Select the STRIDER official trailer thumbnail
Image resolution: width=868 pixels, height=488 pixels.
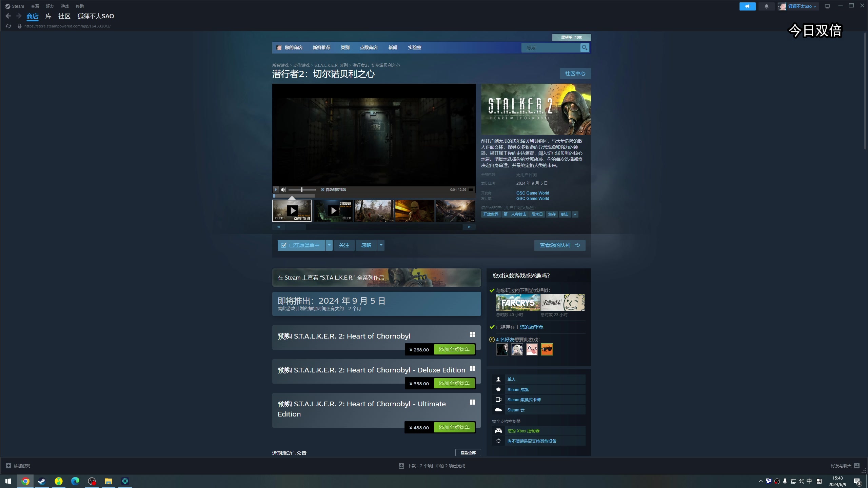tap(333, 211)
